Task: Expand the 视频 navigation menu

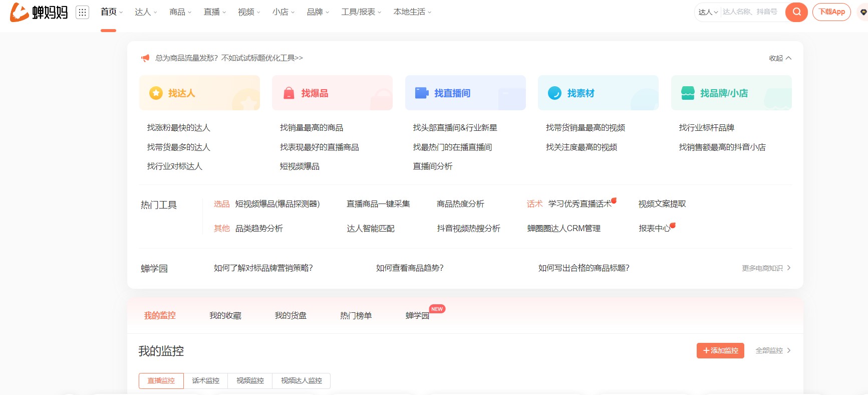Action: [x=249, y=12]
